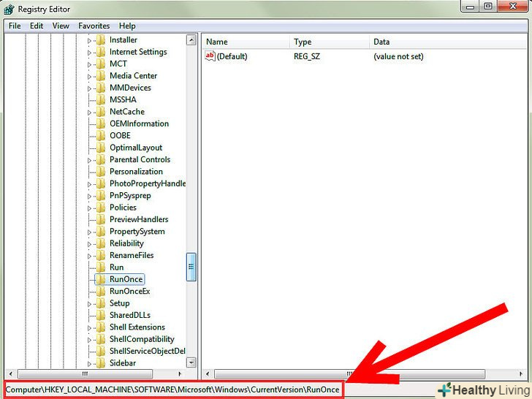Expand the Internet Settings key
This screenshot has width=532, height=399.
(x=90, y=53)
